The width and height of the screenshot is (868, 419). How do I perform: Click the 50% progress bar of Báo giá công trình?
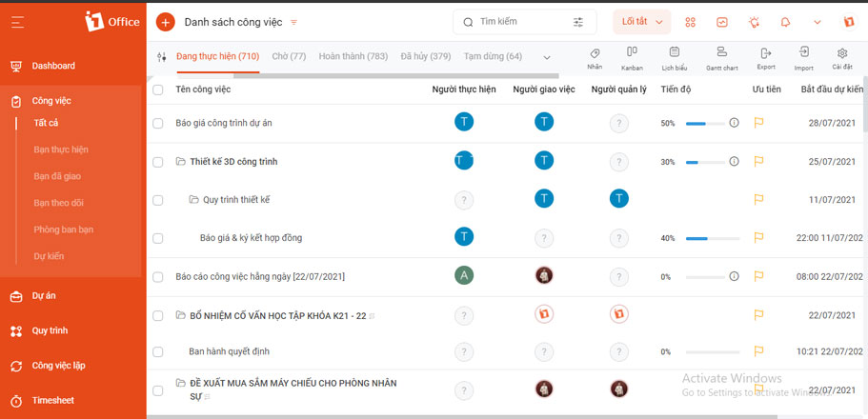point(705,124)
